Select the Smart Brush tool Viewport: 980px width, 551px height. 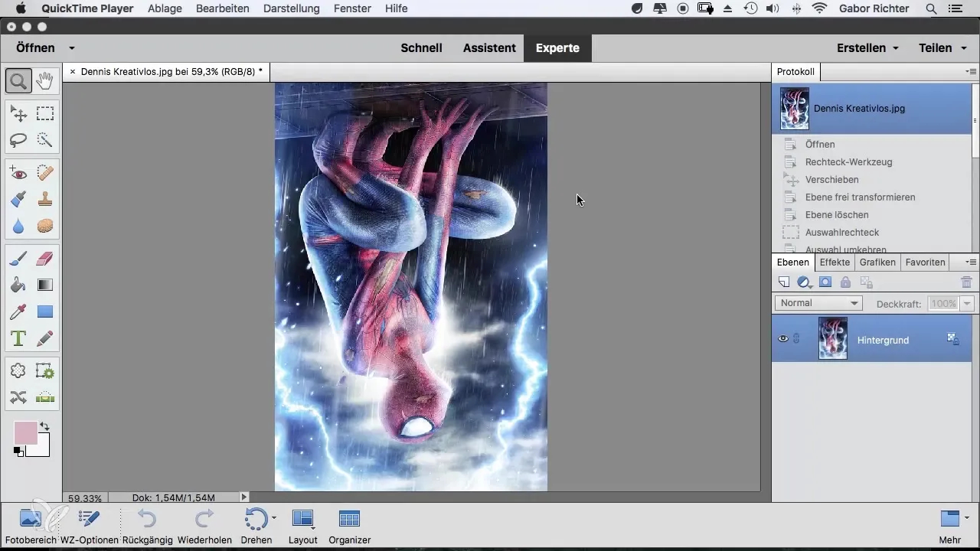tap(18, 200)
